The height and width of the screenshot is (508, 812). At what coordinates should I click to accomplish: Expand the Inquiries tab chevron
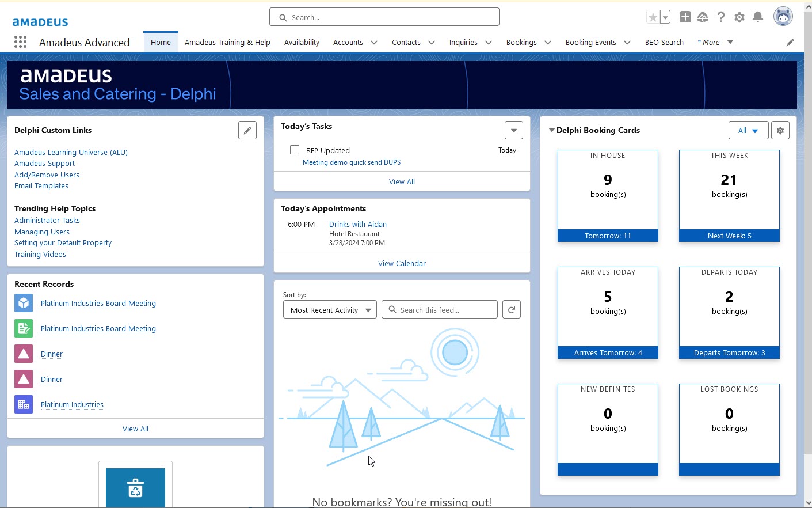(x=489, y=43)
